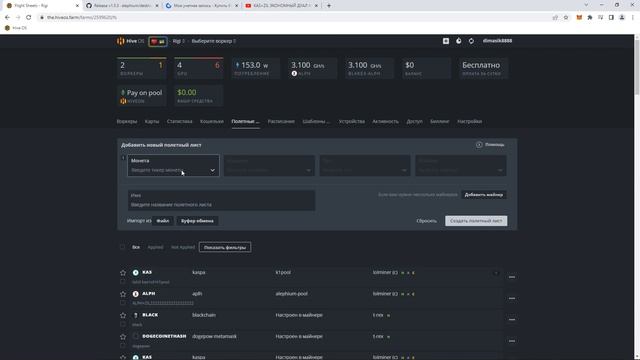Image resolution: width=640 pixels, height=360 pixels.
Task: Open the Карты tab
Action: [x=152, y=122]
